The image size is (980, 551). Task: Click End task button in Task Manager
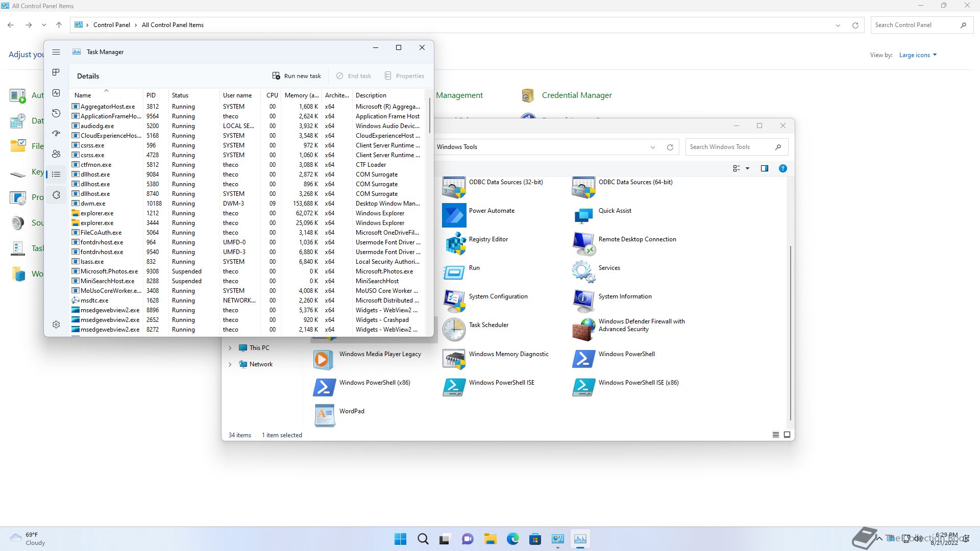[354, 76]
